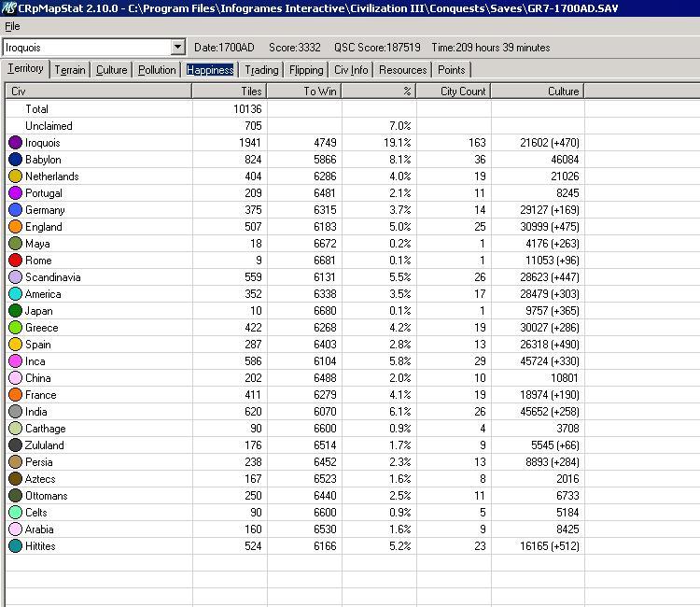The height and width of the screenshot is (607, 700).
Task: Open the civilization dropdown arrow next to Iroquois
Action: click(177, 47)
